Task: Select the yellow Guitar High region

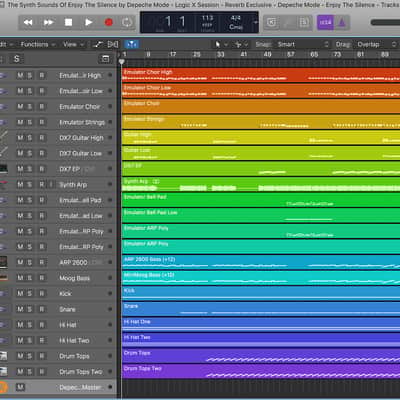Action: [x=261, y=137]
